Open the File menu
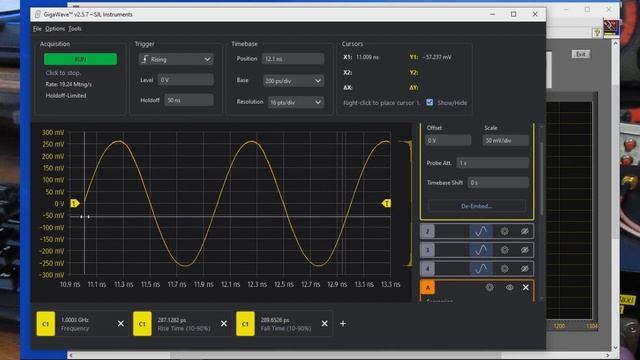 point(37,29)
